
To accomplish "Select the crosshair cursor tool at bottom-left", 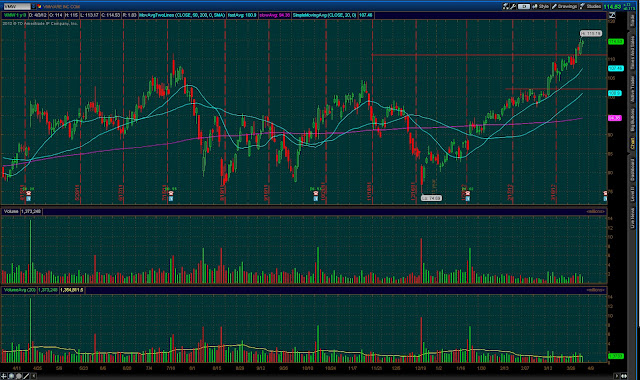I will (4, 376).
